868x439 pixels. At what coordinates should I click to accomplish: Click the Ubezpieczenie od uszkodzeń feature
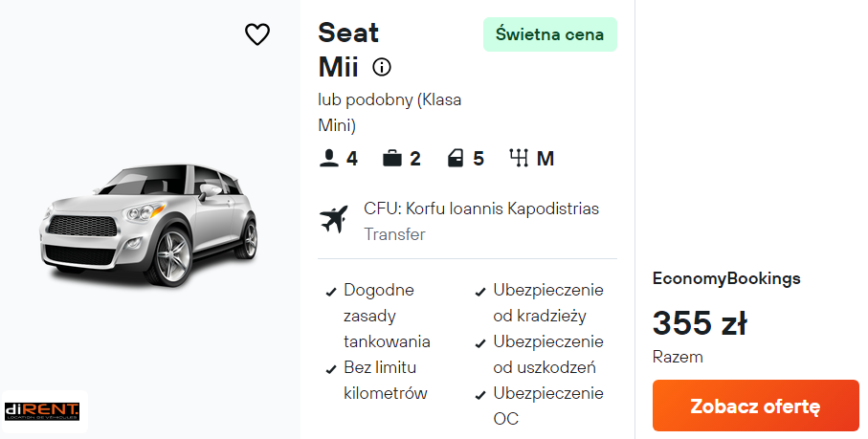547,354
